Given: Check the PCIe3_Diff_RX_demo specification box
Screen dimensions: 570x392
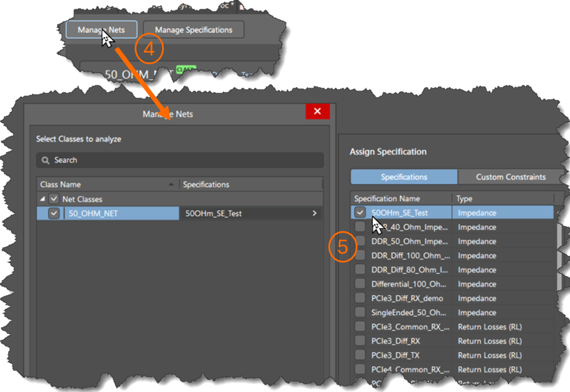Looking at the screenshot, I should click(360, 298).
